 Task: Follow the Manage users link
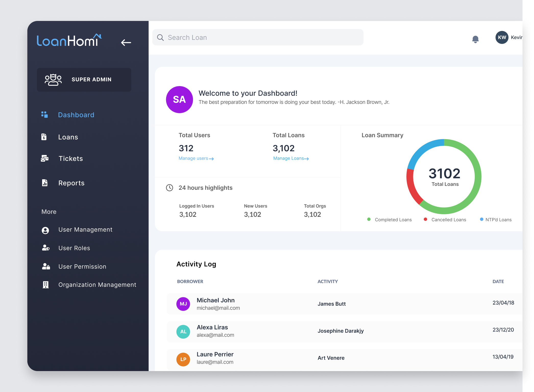pos(196,158)
